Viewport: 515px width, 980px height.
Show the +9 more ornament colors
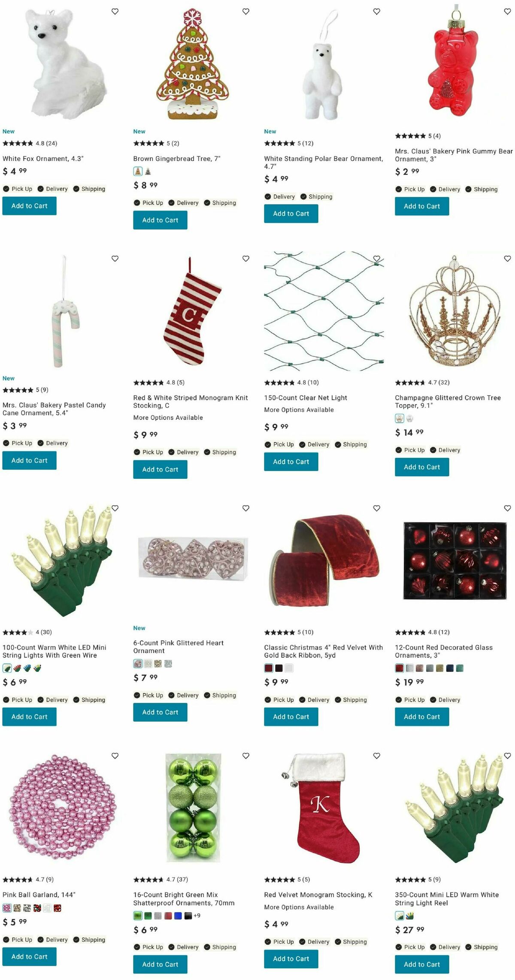(x=197, y=916)
